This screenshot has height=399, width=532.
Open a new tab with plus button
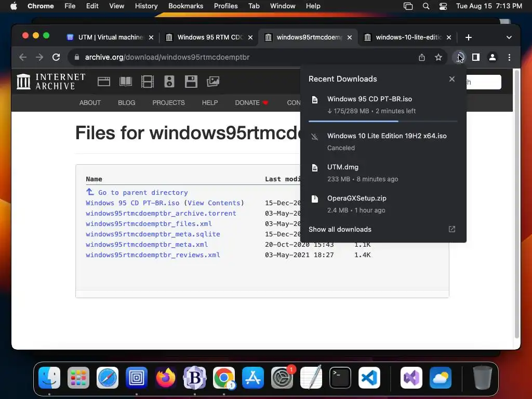pos(469,37)
